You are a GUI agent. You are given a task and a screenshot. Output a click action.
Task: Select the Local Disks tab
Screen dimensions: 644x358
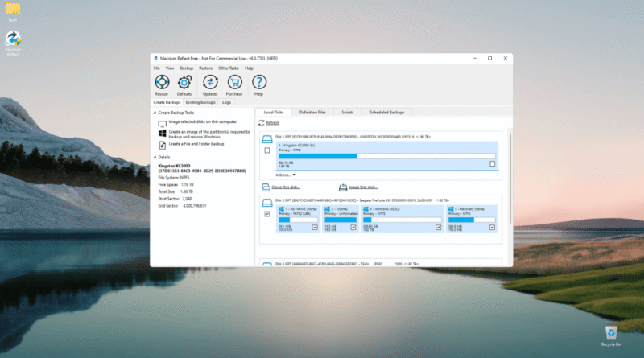pyautogui.click(x=274, y=112)
